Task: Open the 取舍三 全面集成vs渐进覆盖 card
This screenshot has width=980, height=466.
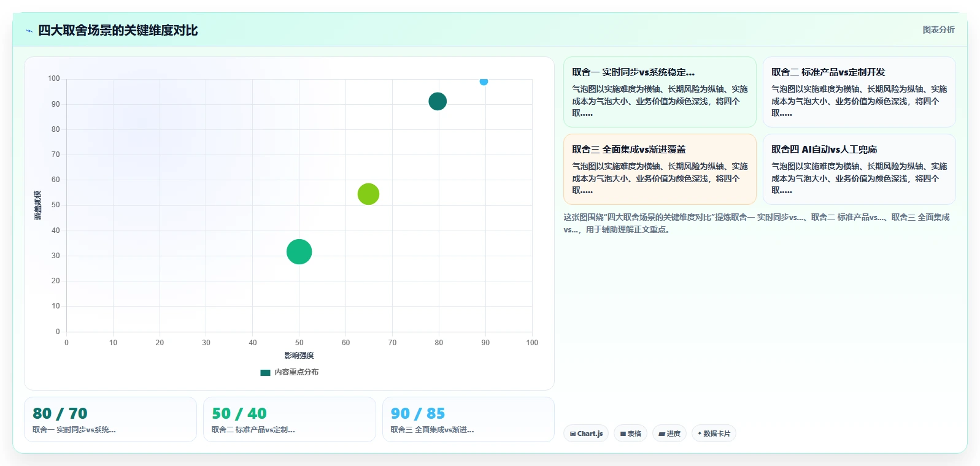Action: (660, 169)
